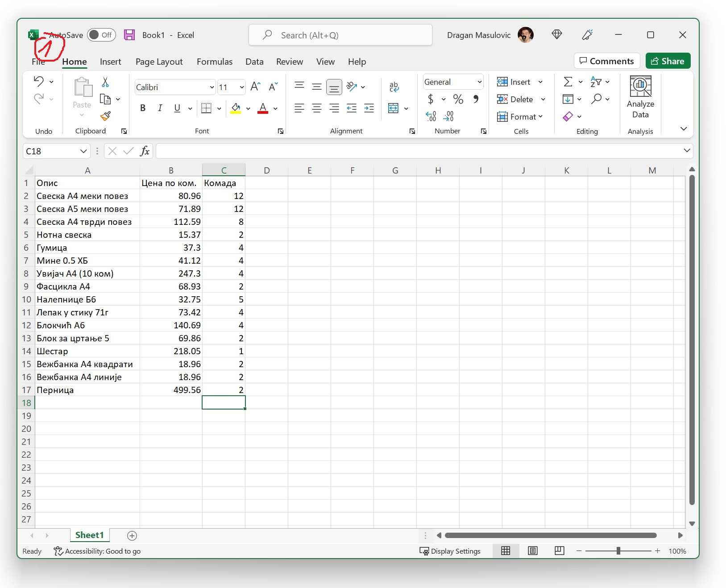726x588 pixels.
Task: Open the Calibri font name dropdown
Action: pyautogui.click(x=212, y=87)
